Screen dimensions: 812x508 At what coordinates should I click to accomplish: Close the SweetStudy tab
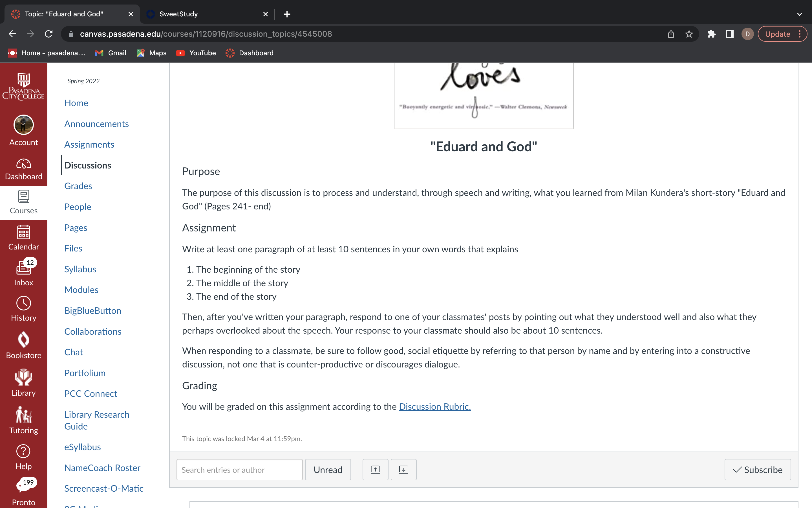click(x=265, y=14)
